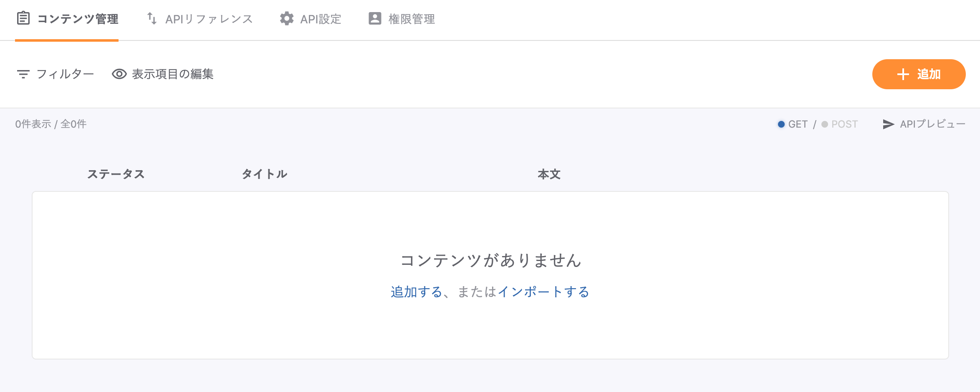Click the person icon for 権限管理
This screenshot has height=392, width=980.
coord(375,18)
